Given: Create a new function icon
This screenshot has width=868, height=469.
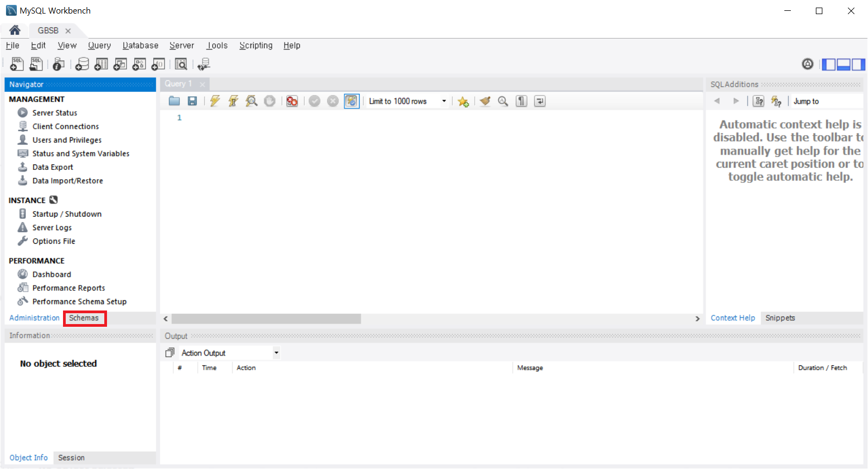Looking at the screenshot, I should point(158,64).
